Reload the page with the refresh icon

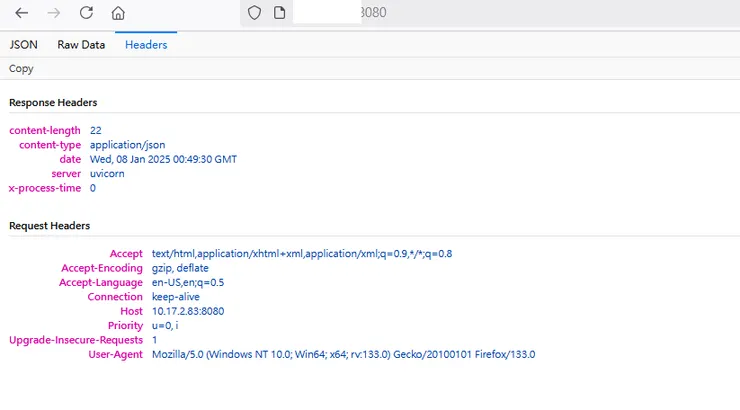[86, 13]
